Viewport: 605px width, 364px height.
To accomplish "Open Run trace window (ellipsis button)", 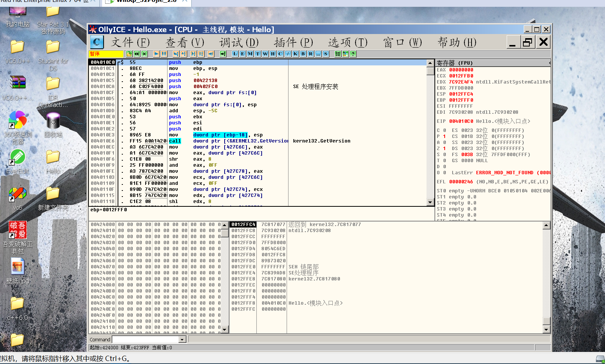I will [x=318, y=54].
